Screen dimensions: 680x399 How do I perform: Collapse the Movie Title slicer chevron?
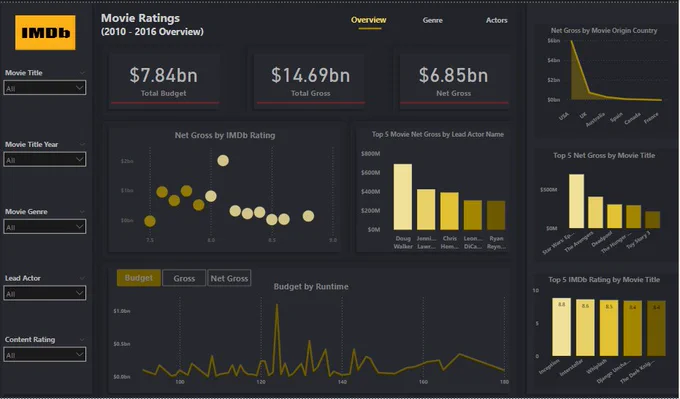[82, 73]
